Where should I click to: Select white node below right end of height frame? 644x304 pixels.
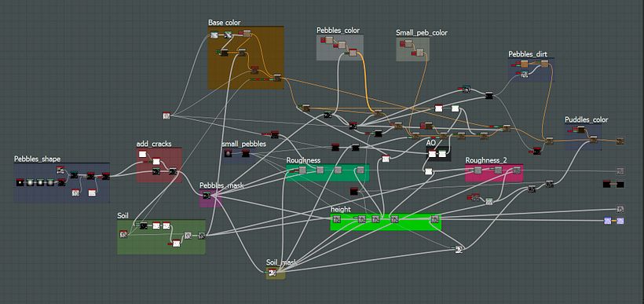[x=459, y=249]
